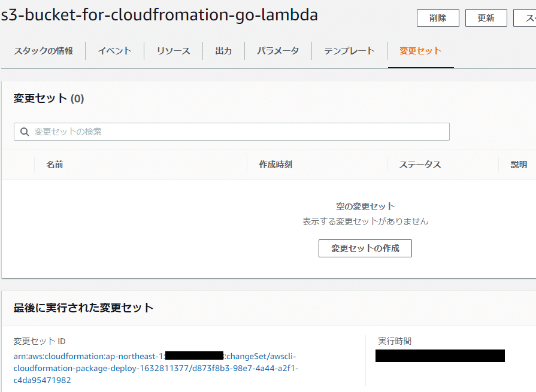Open the リソース tab

172,51
